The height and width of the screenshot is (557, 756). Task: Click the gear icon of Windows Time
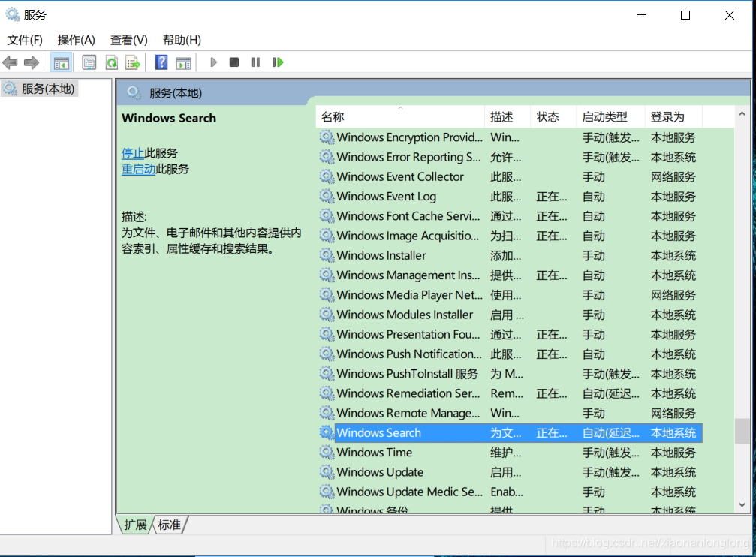tap(327, 452)
